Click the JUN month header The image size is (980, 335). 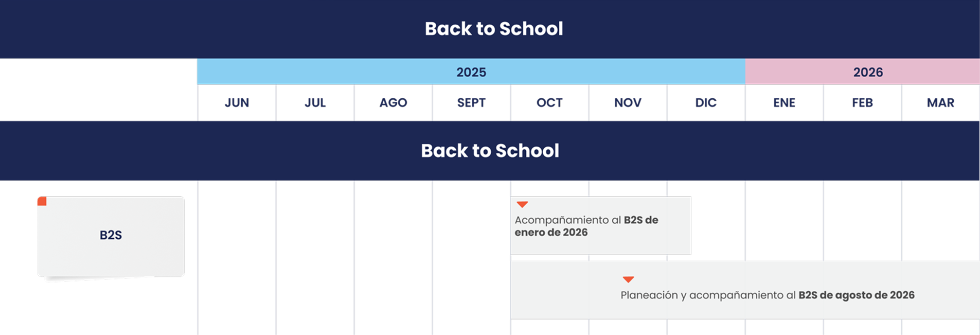237,103
